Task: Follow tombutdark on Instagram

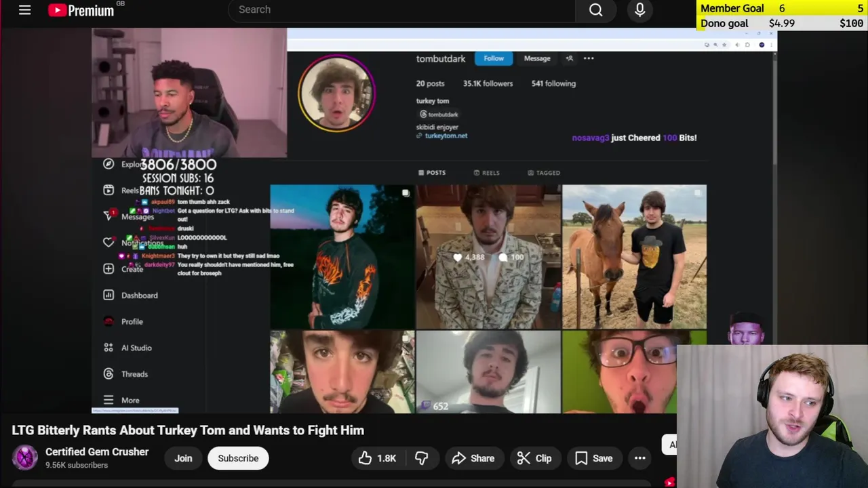Action: tap(494, 58)
